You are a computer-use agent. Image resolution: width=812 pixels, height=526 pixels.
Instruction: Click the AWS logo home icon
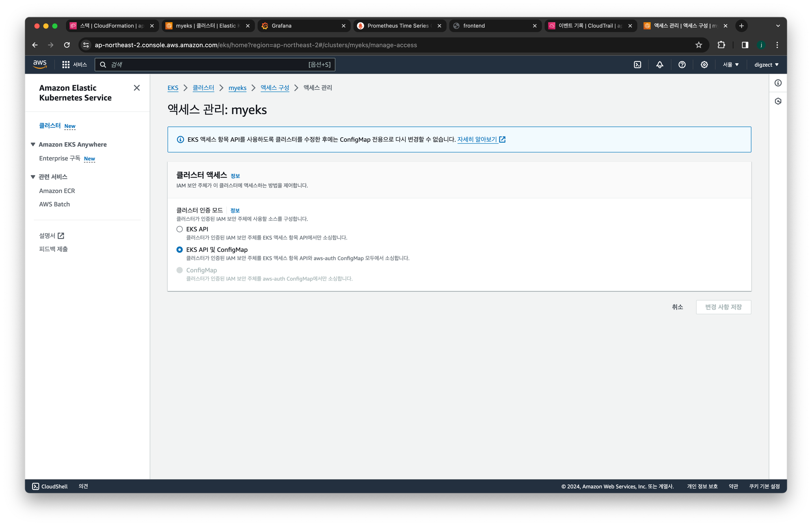coord(40,64)
